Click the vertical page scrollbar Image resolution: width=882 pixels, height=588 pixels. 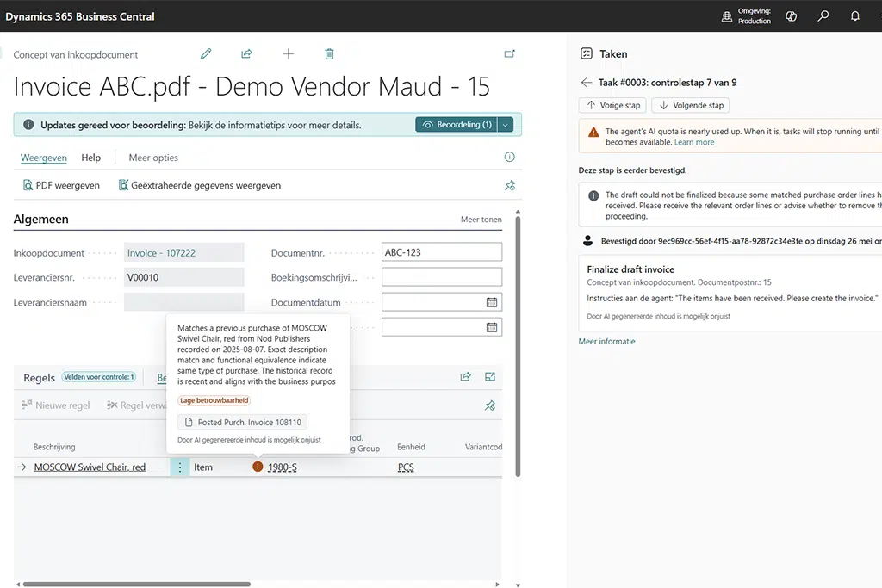pyautogui.click(x=518, y=346)
